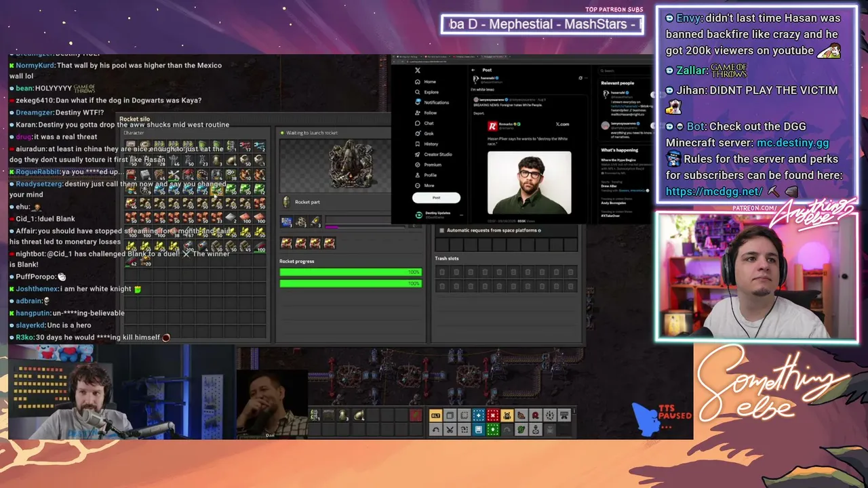Click the Rocket part recipe icon
Viewport: 868px width, 488px height.
tap(286, 202)
